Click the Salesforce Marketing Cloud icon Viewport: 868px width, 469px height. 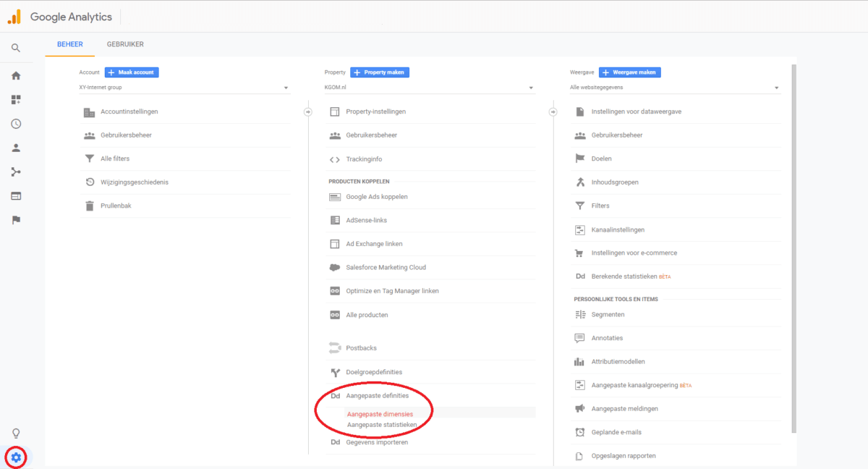point(334,267)
